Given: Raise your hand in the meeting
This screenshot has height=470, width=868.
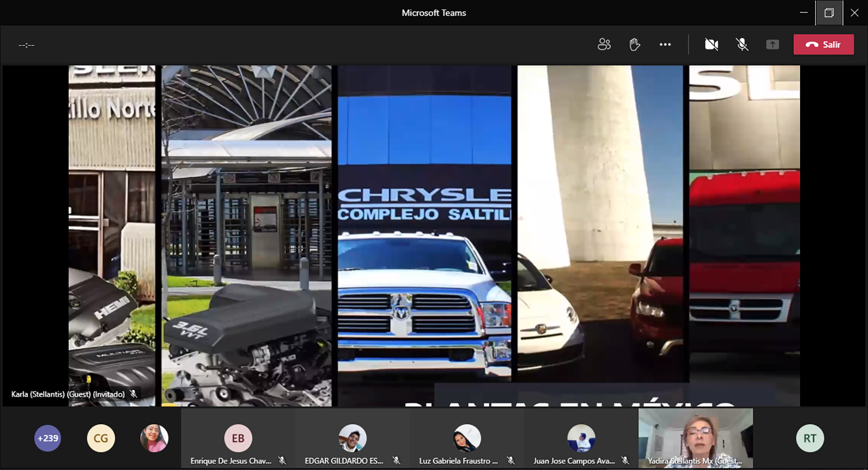Looking at the screenshot, I should pos(634,44).
